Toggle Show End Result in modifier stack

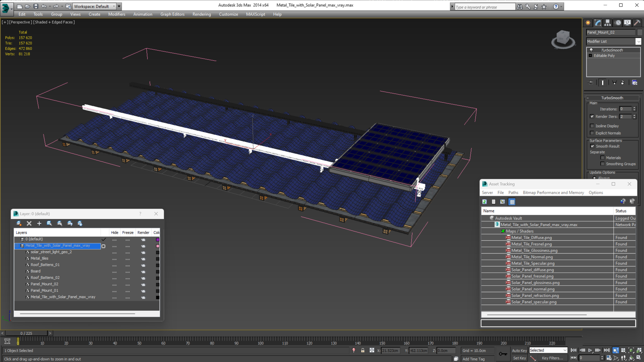tap(602, 83)
